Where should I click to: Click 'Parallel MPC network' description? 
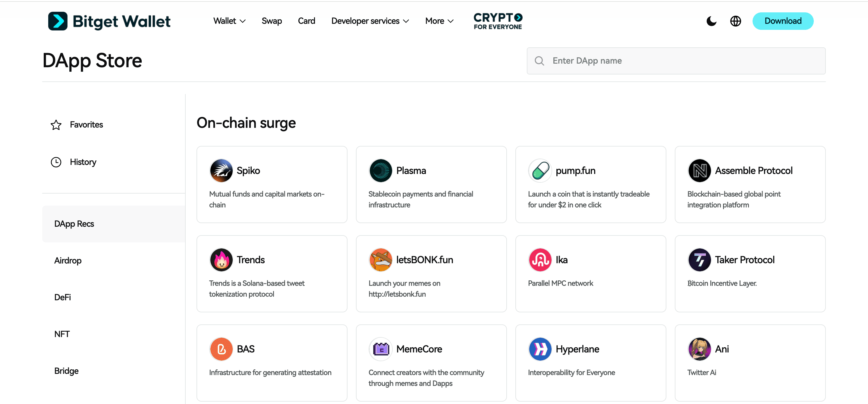pos(560,283)
